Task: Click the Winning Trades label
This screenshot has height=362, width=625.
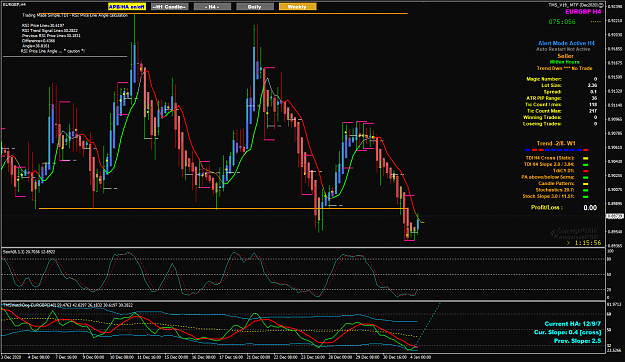Action: 542,117
